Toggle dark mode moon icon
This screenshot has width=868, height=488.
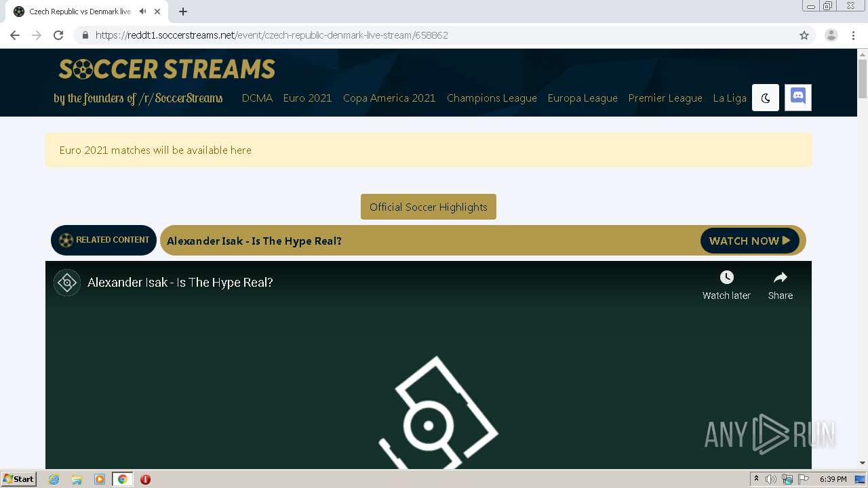pos(766,98)
